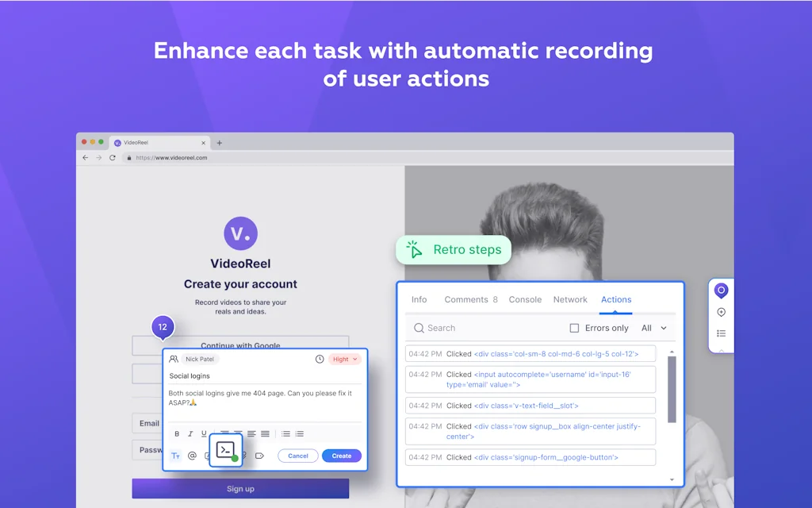812x508 pixels.
Task: Open the Hight priority dropdown
Action: click(x=345, y=359)
